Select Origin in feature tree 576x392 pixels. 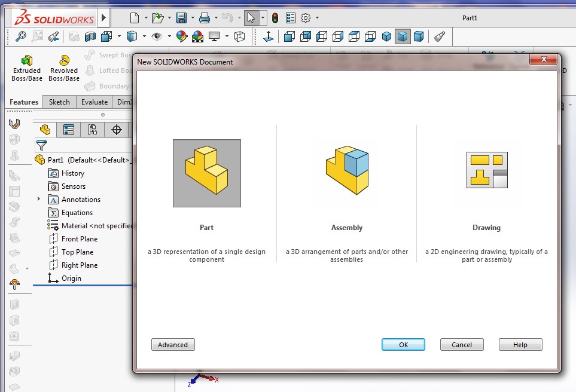tap(65, 278)
